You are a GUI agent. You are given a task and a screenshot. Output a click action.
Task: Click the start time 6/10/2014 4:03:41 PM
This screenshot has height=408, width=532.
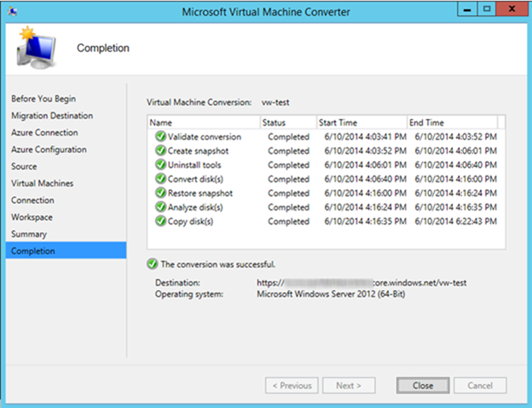click(x=365, y=136)
